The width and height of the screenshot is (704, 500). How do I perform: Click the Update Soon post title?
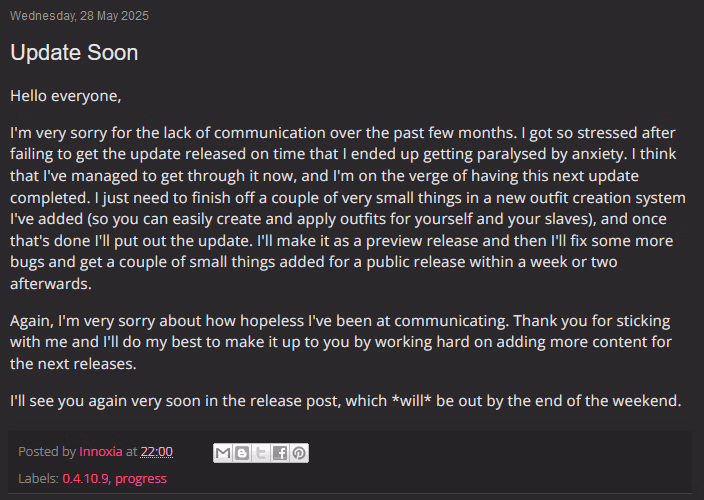tap(74, 53)
